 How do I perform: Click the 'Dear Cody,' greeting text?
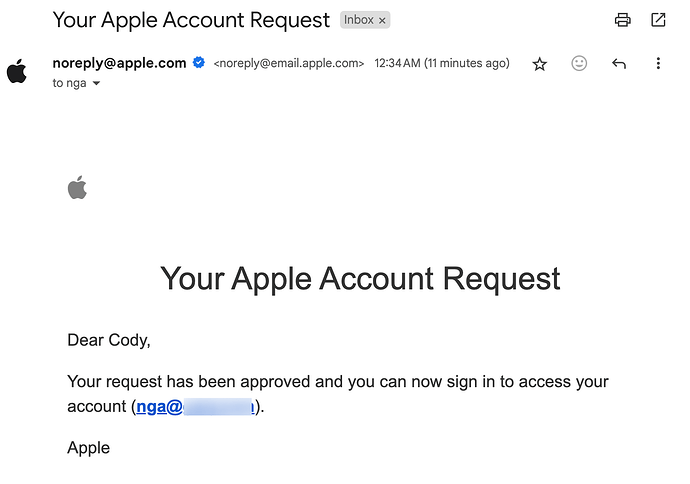109,341
